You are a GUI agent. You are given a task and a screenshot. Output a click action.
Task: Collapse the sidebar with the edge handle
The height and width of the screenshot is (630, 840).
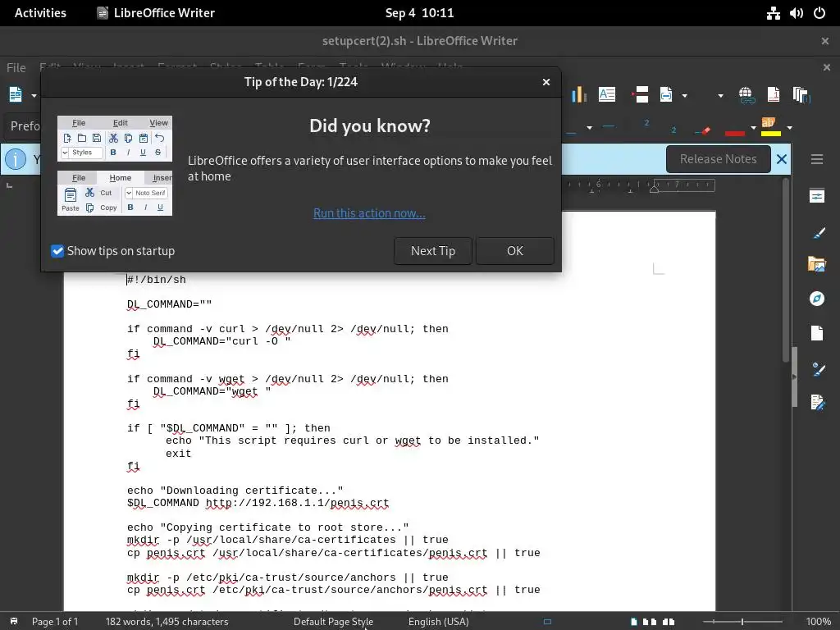click(794, 377)
